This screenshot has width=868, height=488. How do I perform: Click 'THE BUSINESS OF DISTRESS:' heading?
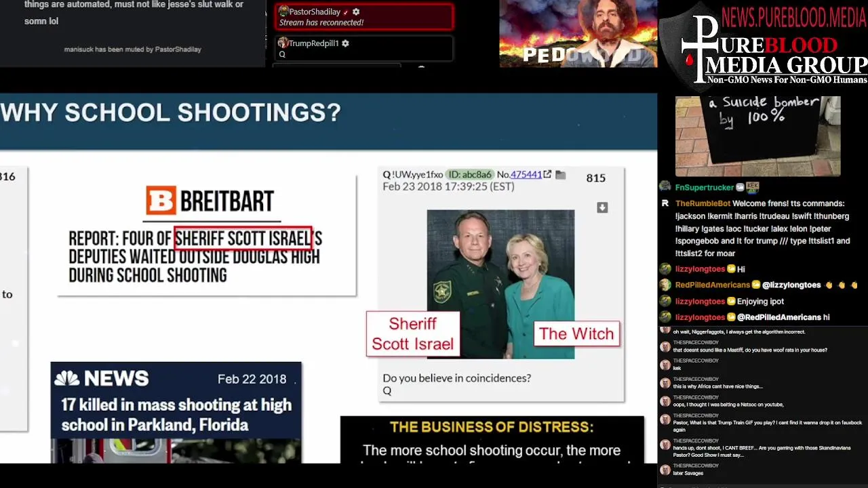[492, 427]
